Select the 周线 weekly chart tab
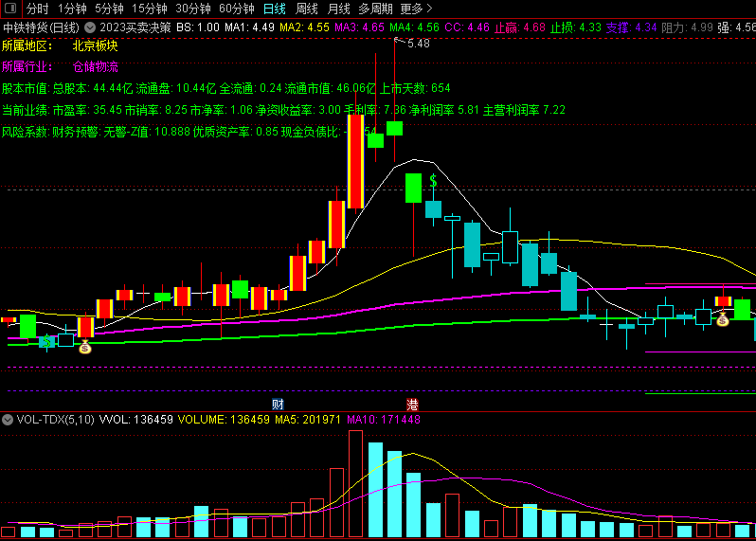 tap(307, 9)
